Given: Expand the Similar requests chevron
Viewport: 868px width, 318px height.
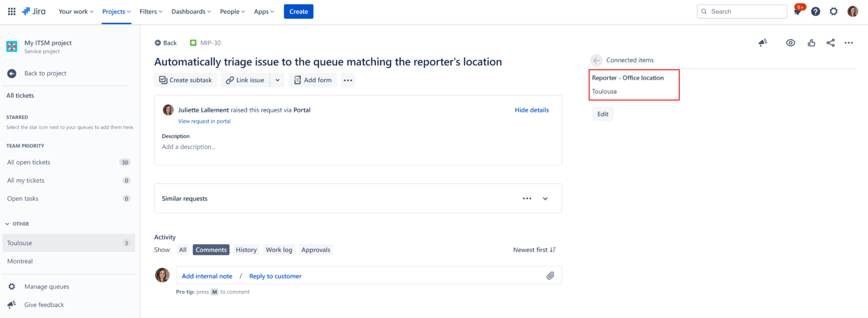Looking at the screenshot, I should (x=545, y=199).
